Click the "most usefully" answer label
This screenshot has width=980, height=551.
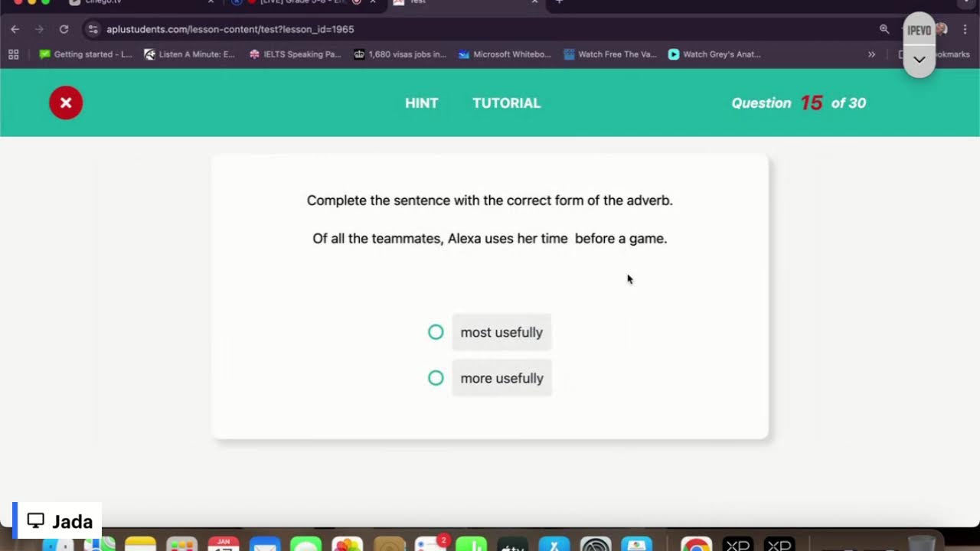(x=501, y=332)
